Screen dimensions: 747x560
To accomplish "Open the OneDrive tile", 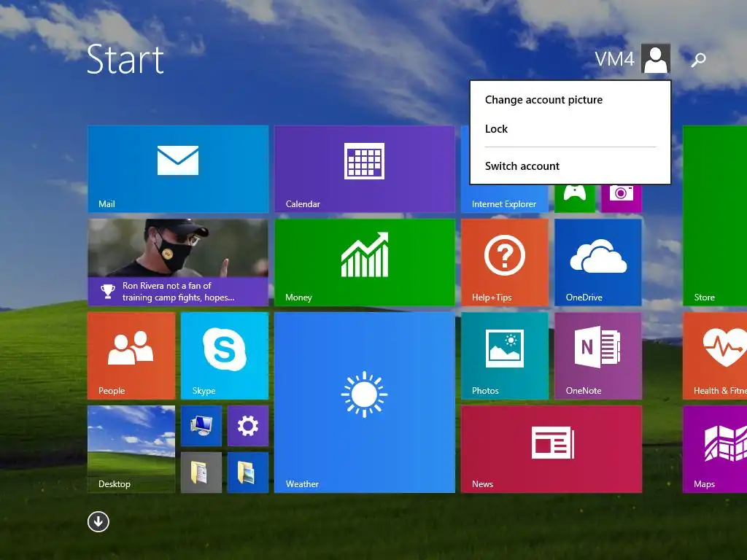I will (598, 262).
